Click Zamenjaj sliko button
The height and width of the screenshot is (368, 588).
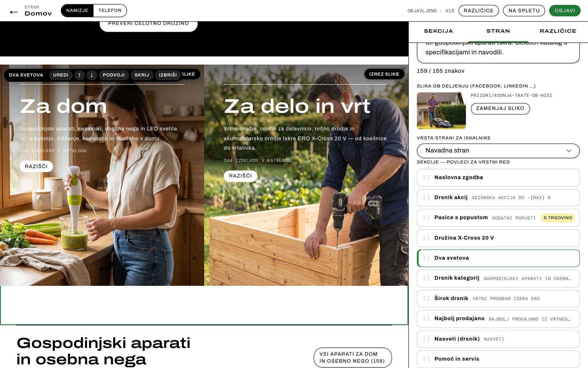tap(500, 109)
